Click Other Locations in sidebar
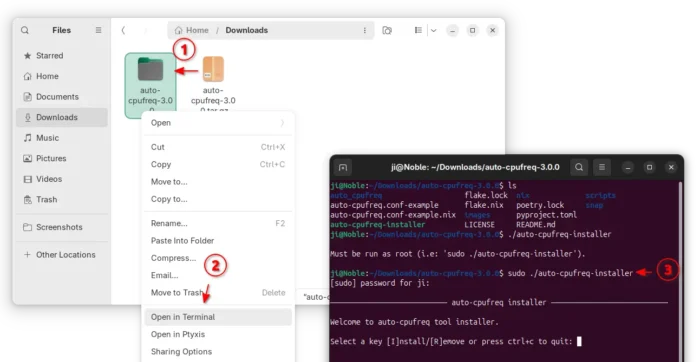Screen dimensions: 700x362 [62, 255]
